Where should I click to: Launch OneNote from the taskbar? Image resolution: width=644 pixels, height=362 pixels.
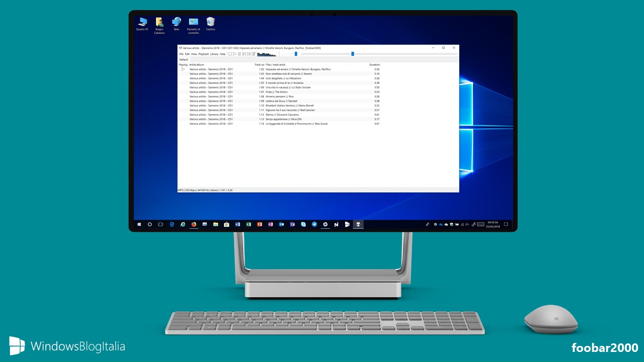pos(271,224)
